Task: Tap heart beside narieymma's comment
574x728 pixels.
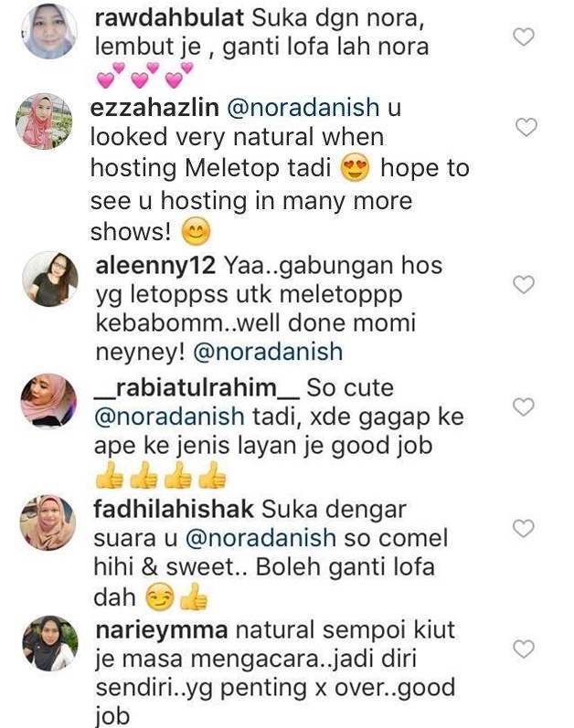Action: click(x=524, y=649)
